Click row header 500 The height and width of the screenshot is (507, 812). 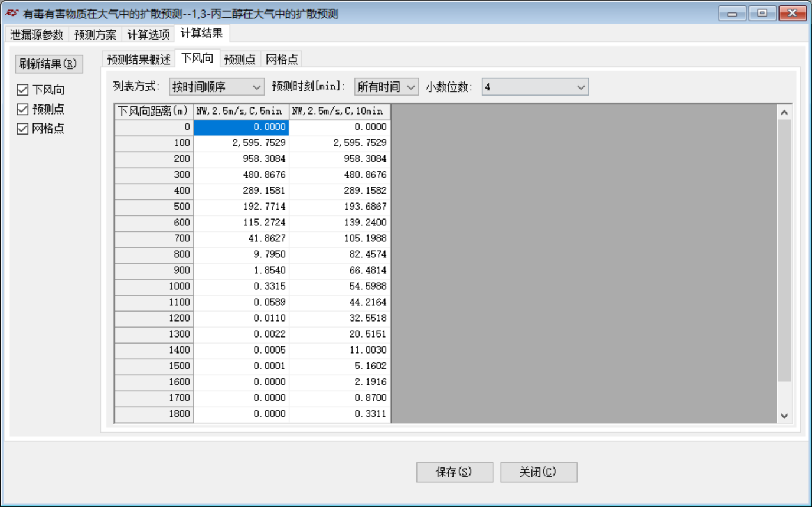[154, 207]
